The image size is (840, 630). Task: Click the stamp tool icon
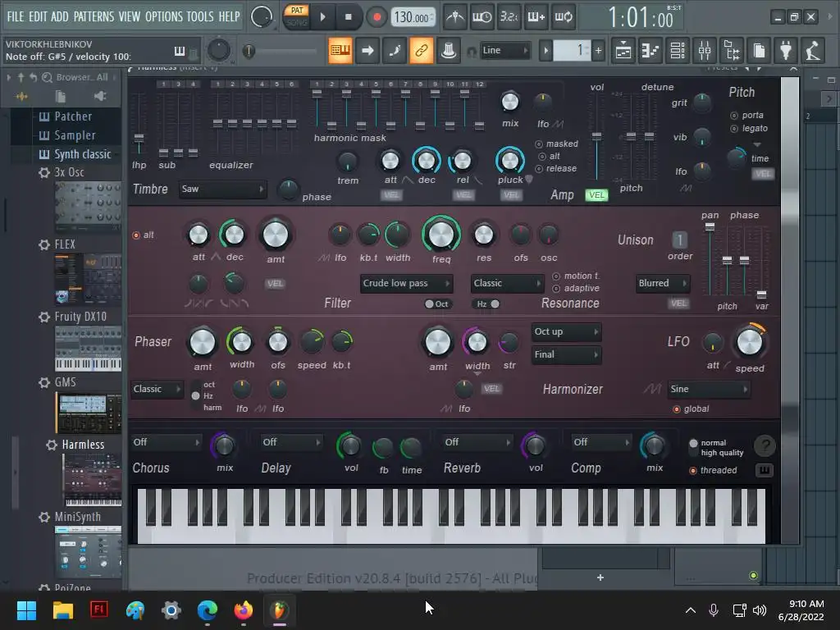[x=449, y=51]
